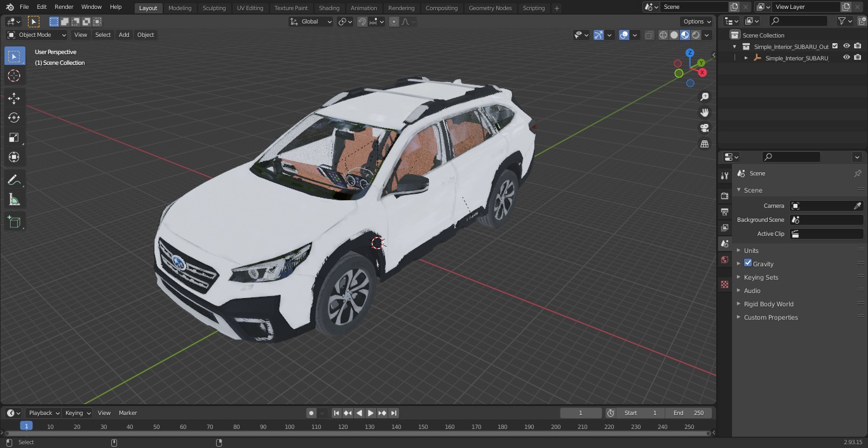Select the Add Cube tool
This screenshot has width=868, height=448.
[14, 222]
